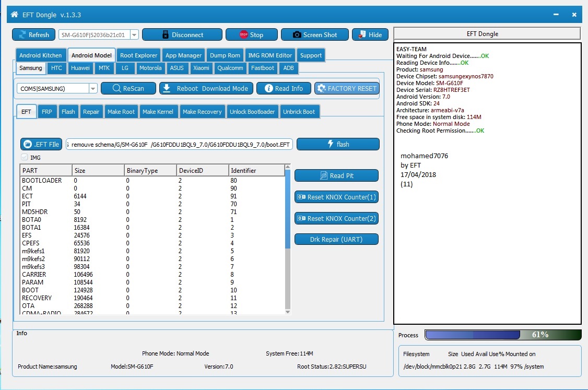Click the FACTORY RESET gear icon
588x390 pixels.
(321, 88)
